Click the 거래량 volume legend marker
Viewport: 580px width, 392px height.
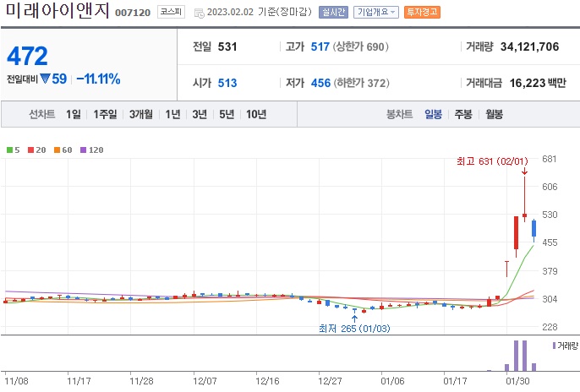click(x=554, y=346)
